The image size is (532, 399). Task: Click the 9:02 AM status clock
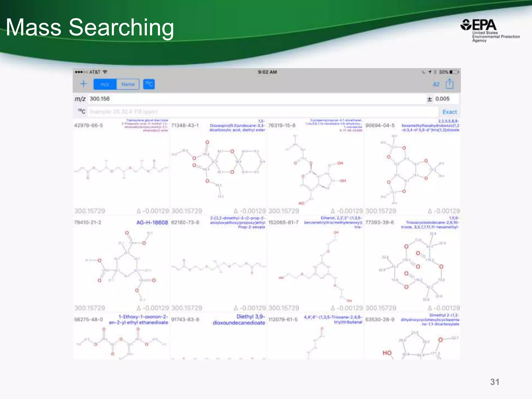pos(267,72)
